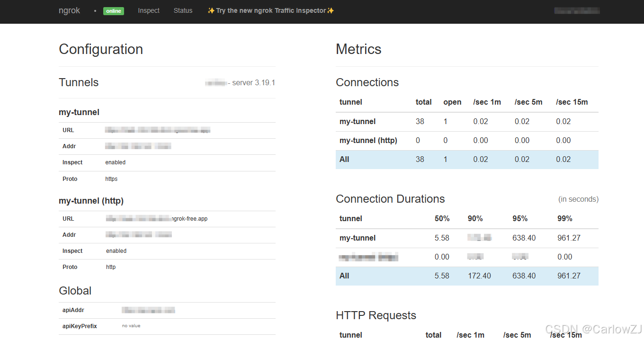Click the green online status badge

[114, 11]
